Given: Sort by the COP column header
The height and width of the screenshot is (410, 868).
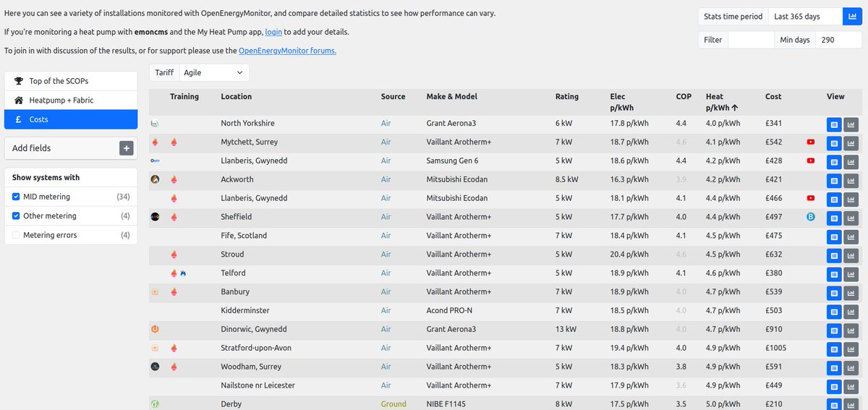Looking at the screenshot, I should (684, 96).
